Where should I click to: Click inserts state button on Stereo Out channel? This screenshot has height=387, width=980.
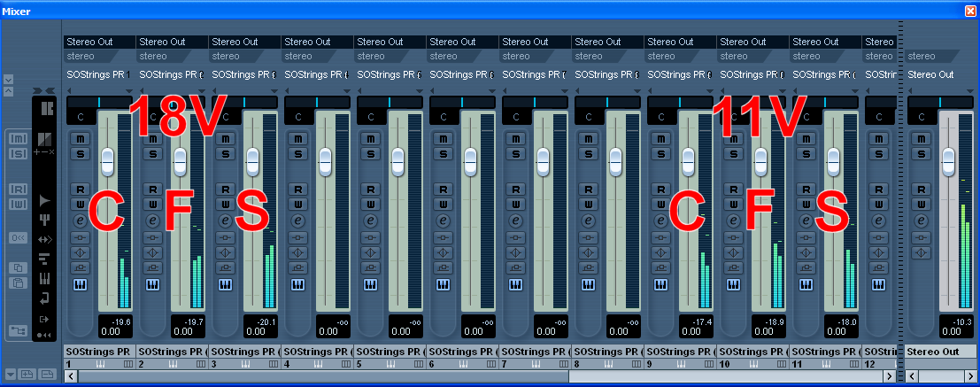pos(921,237)
